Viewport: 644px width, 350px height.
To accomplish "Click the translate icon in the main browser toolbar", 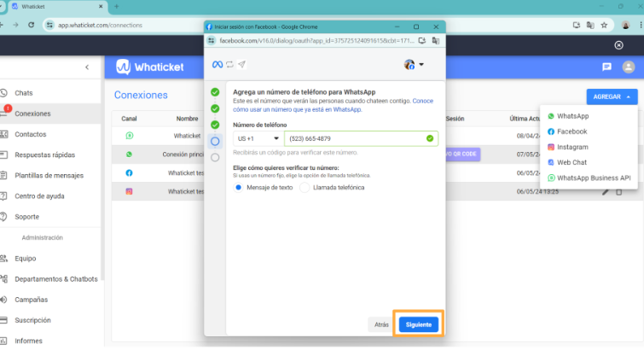I will (x=590, y=25).
